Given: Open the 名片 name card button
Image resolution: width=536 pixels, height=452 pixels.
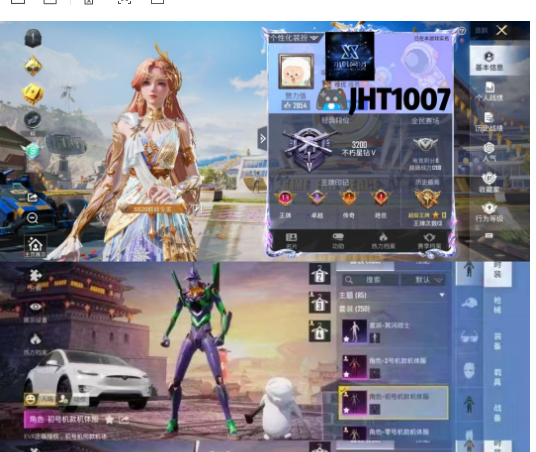Looking at the screenshot, I should point(291,240).
